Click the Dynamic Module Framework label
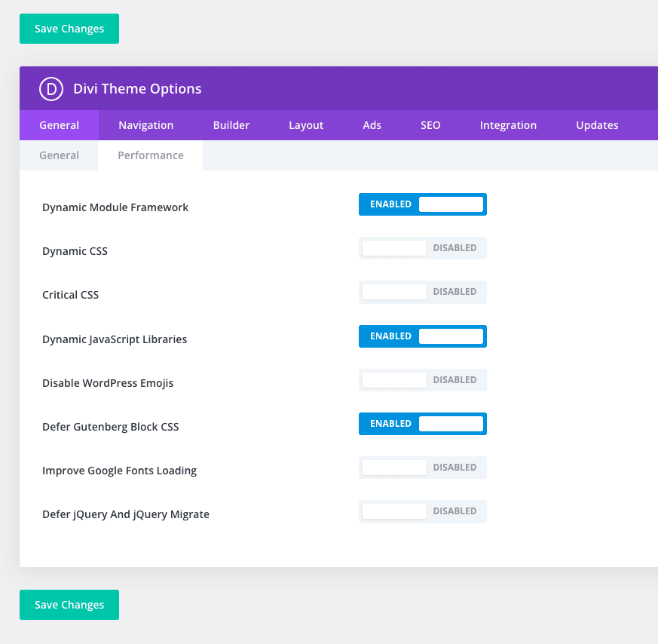Image resolution: width=658 pixels, height=644 pixels. [x=115, y=207]
